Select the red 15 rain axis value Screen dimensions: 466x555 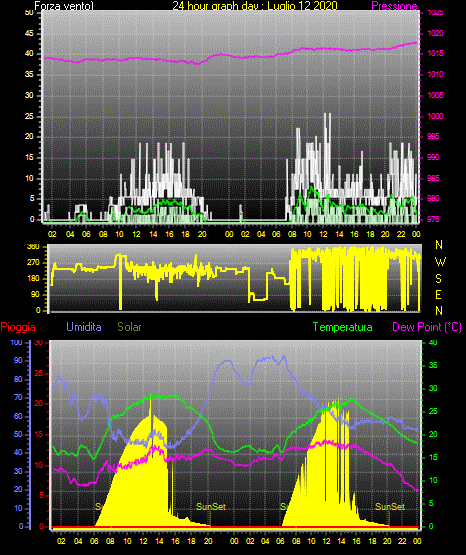pos(38,435)
